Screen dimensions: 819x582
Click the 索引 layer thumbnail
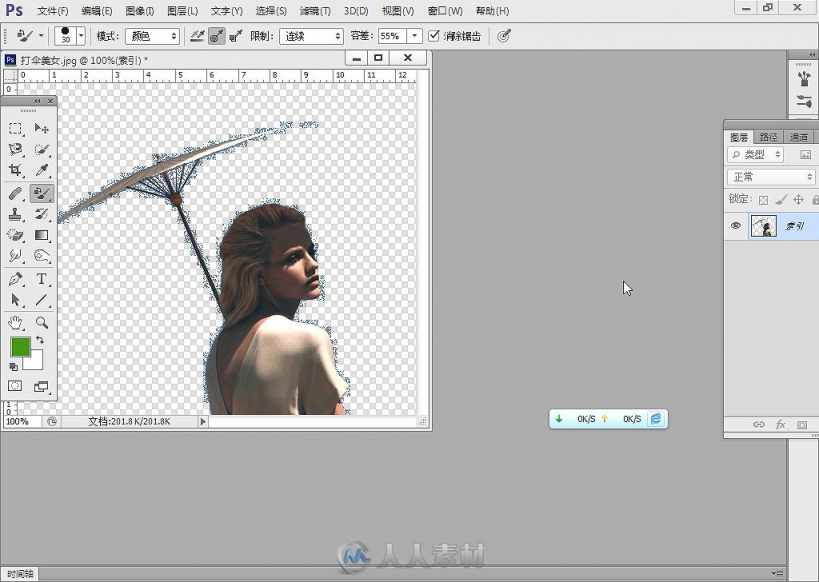[x=763, y=226]
